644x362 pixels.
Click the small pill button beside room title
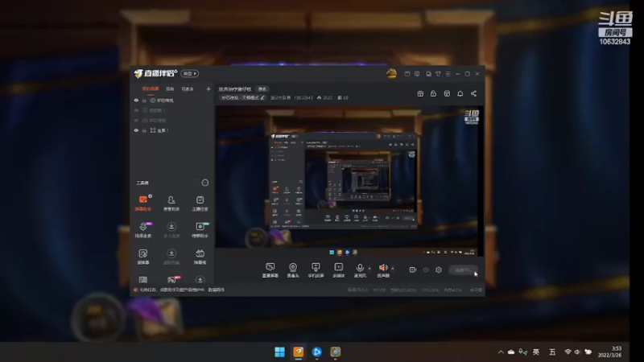tap(262, 89)
